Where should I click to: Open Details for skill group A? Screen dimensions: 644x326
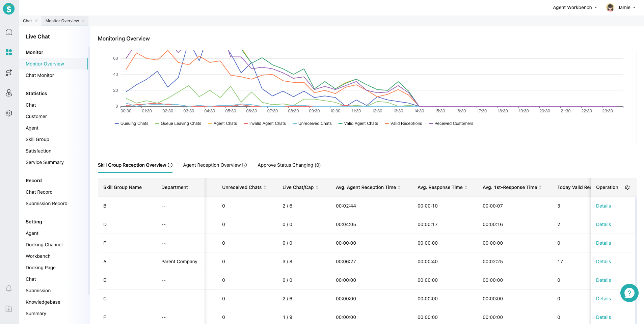pyautogui.click(x=603, y=262)
